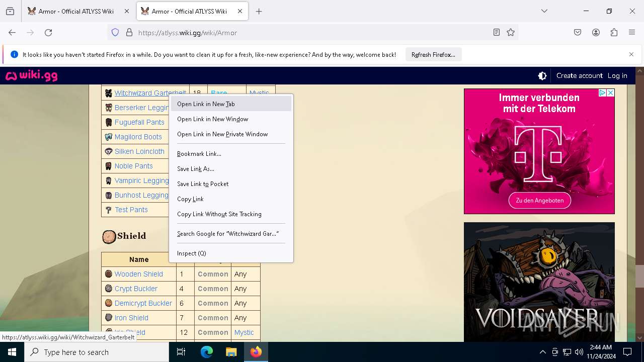Viewport: 644px width, 362px height.
Task: Sort shield table by Name header
Action: (x=139, y=259)
